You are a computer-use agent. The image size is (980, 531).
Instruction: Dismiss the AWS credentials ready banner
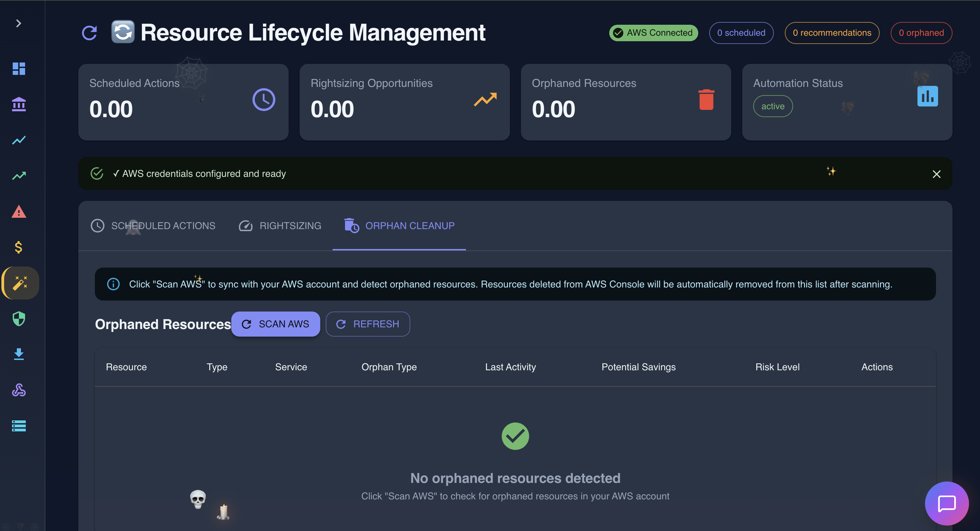[x=936, y=174]
